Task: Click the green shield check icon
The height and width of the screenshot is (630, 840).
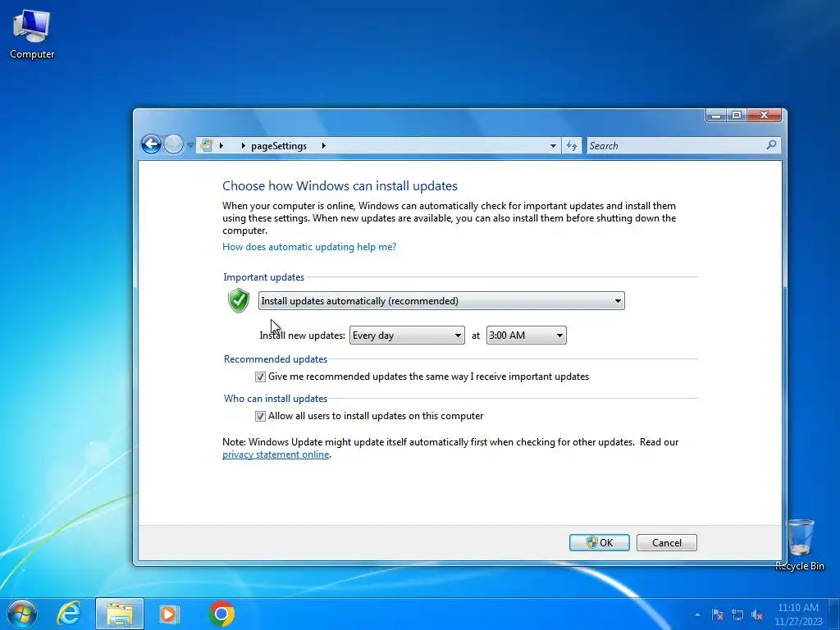Action: (239, 300)
